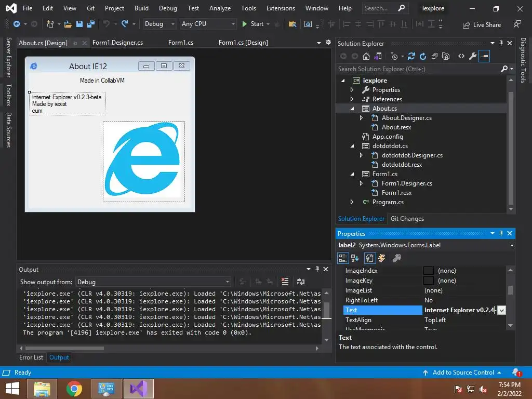Viewport: 532px width, 399px height.
Task: Switch to the Git Changes tab
Action: (x=407, y=219)
